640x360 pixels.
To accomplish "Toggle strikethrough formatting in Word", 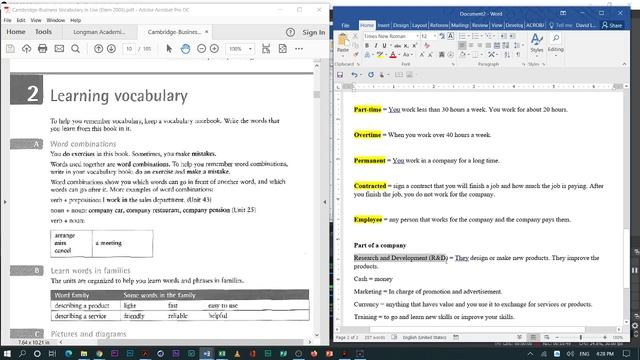I will (397, 45).
